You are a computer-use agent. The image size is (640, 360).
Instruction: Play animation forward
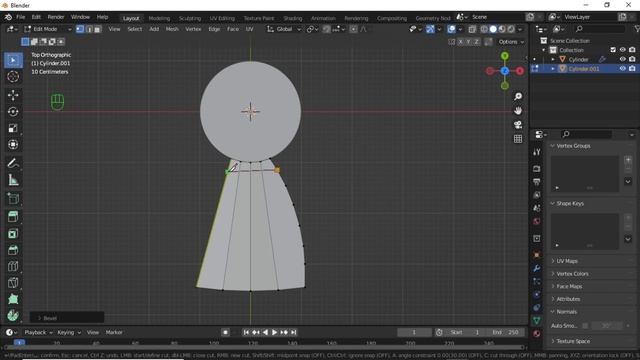pos(275,332)
